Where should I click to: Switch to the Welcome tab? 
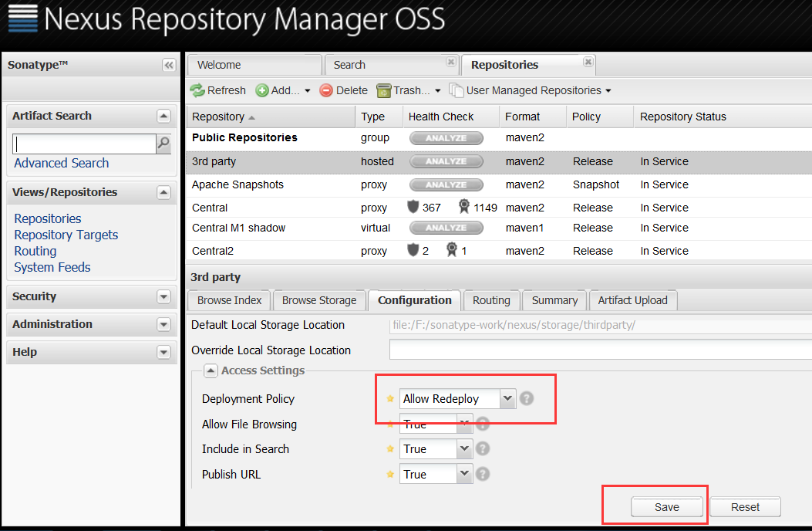tap(254, 66)
